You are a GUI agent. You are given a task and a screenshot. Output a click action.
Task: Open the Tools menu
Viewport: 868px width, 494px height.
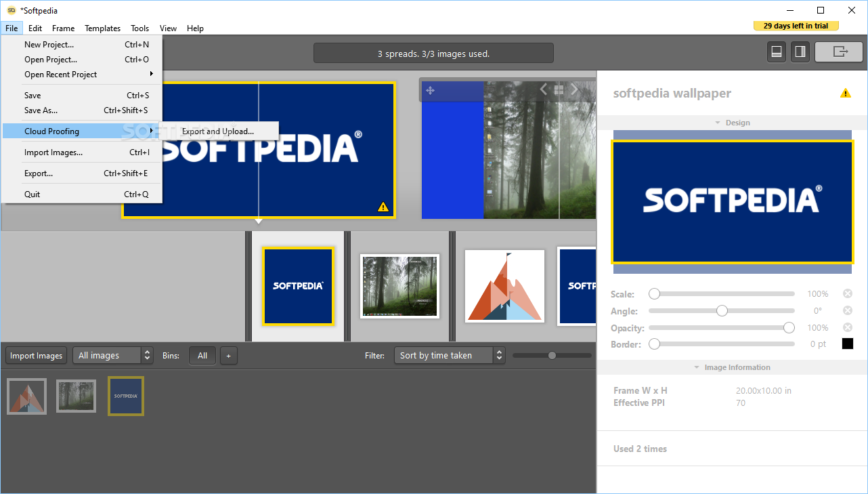[140, 28]
